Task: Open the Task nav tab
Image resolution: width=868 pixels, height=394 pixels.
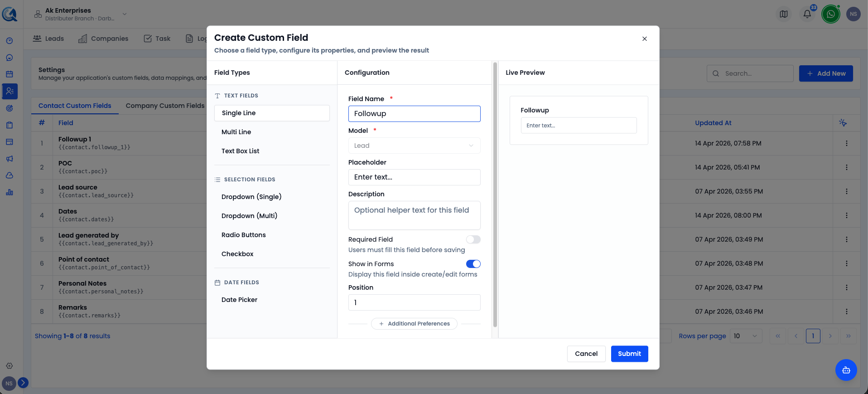Action: coord(157,39)
